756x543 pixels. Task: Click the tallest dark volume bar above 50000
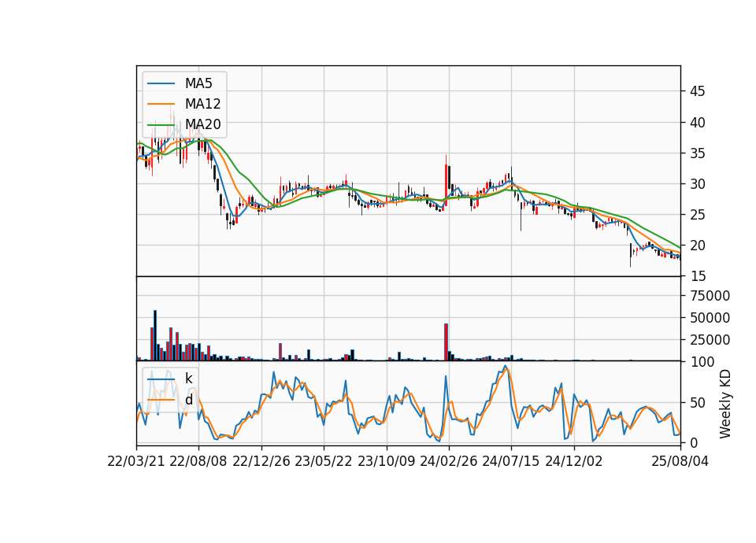[x=155, y=335]
